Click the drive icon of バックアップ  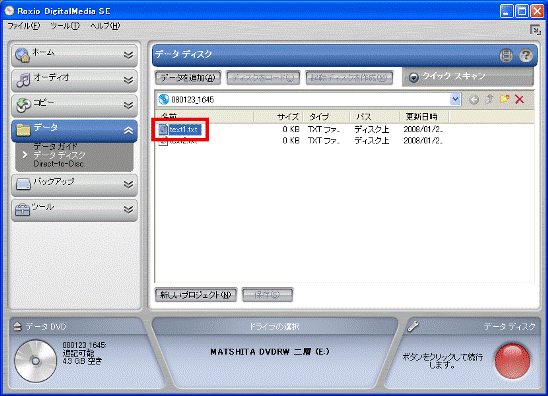coord(23,184)
